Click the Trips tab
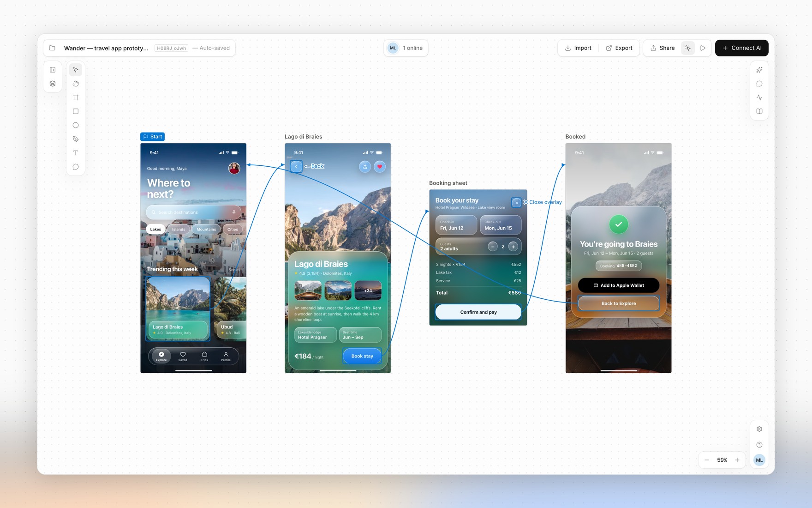The image size is (812, 508). pyautogui.click(x=204, y=356)
